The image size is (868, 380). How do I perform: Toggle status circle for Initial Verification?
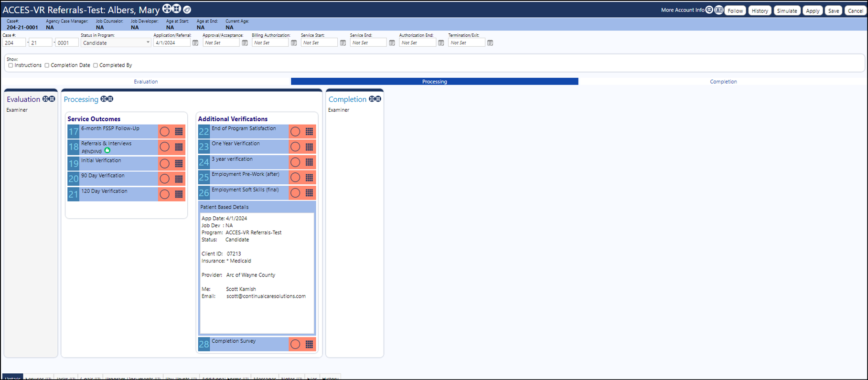(164, 163)
